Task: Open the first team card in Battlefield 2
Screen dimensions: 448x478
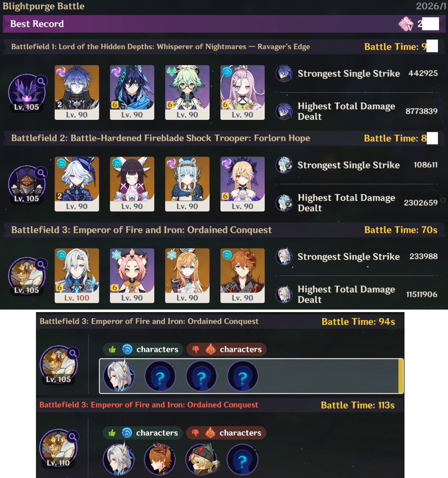Action: pyautogui.click(x=77, y=184)
